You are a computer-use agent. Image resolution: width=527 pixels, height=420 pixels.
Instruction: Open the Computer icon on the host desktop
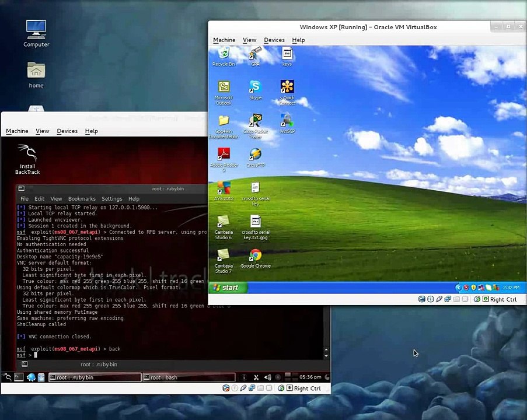pyautogui.click(x=36, y=33)
